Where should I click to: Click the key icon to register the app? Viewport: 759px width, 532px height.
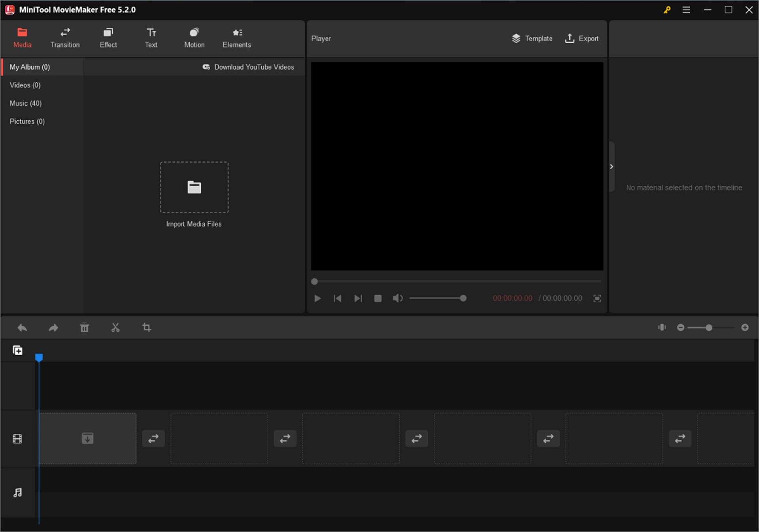click(667, 9)
